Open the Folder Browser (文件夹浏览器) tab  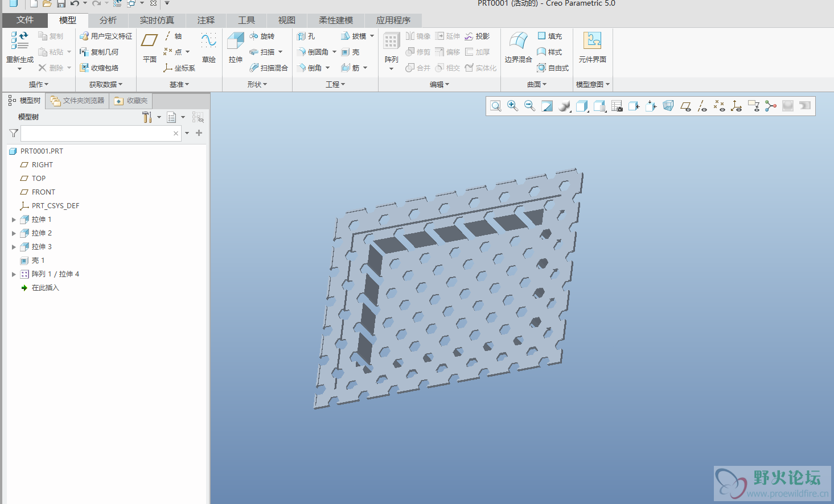tap(77, 101)
